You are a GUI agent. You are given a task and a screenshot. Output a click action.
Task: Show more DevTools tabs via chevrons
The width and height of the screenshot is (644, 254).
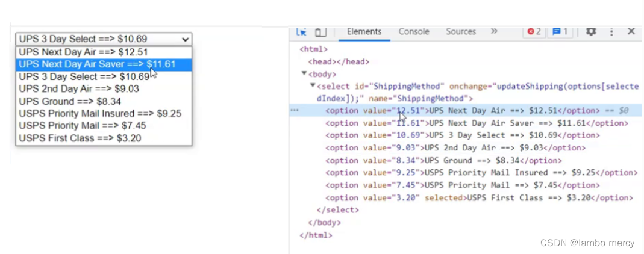click(494, 31)
